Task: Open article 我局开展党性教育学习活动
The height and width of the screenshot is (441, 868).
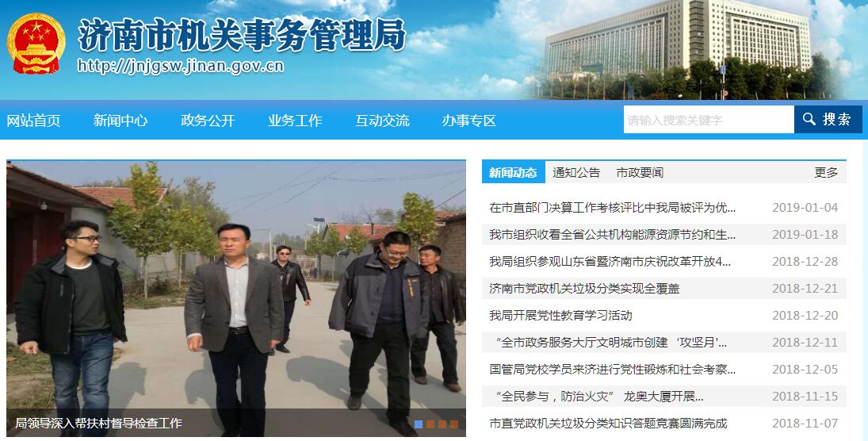Action: [560, 316]
